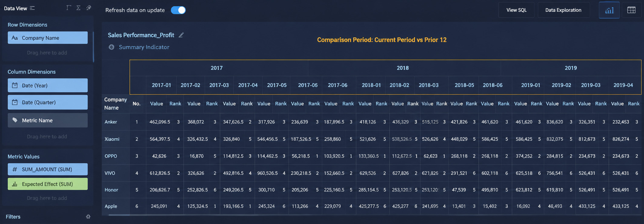644x224 pixels.
Task: Click the 2019 year column header
Action: click(x=571, y=68)
